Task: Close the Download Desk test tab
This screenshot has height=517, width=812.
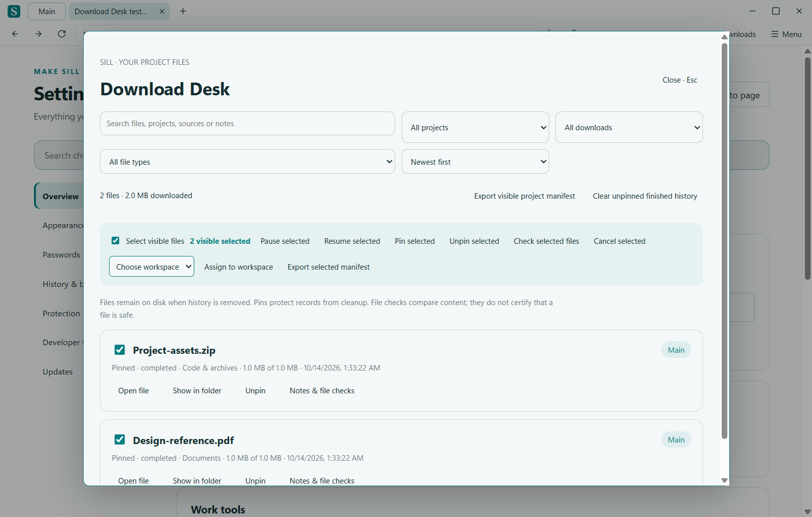Action: (x=162, y=11)
